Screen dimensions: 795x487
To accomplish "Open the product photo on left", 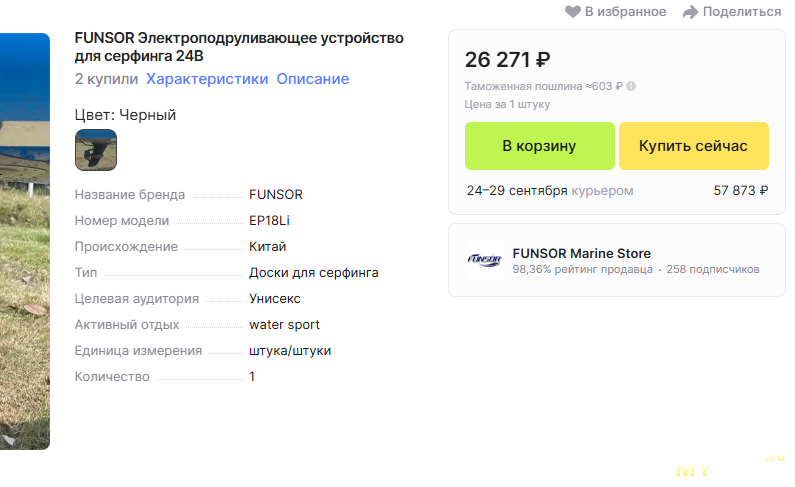I will pyautogui.click(x=25, y=241).
